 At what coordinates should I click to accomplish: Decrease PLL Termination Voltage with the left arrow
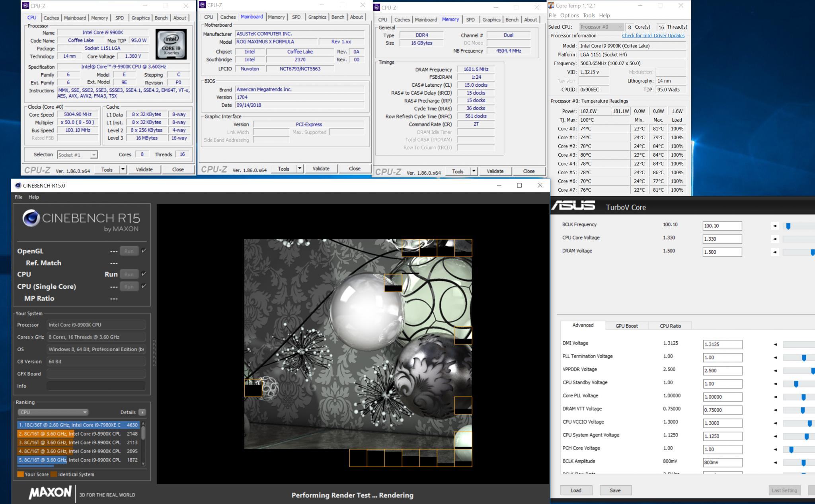coord(775,358)
